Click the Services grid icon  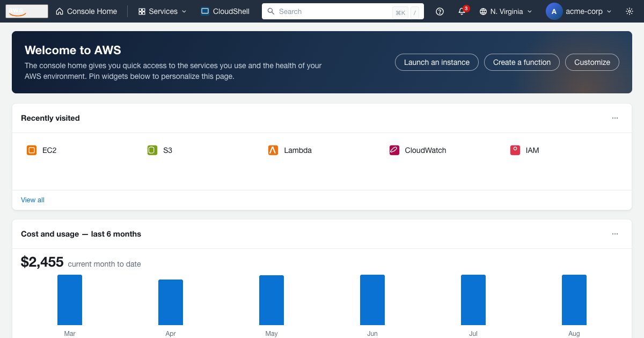(142, 11)
